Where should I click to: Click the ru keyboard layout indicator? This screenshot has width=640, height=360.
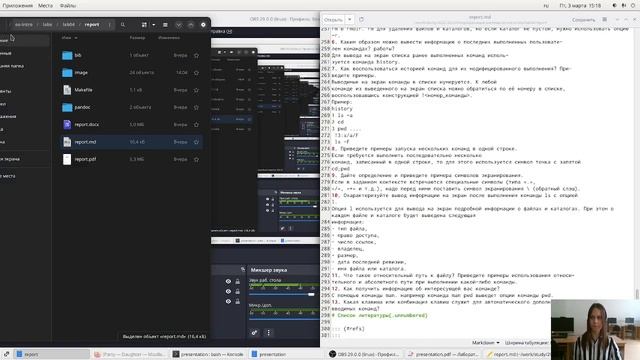tap(546, 6)
